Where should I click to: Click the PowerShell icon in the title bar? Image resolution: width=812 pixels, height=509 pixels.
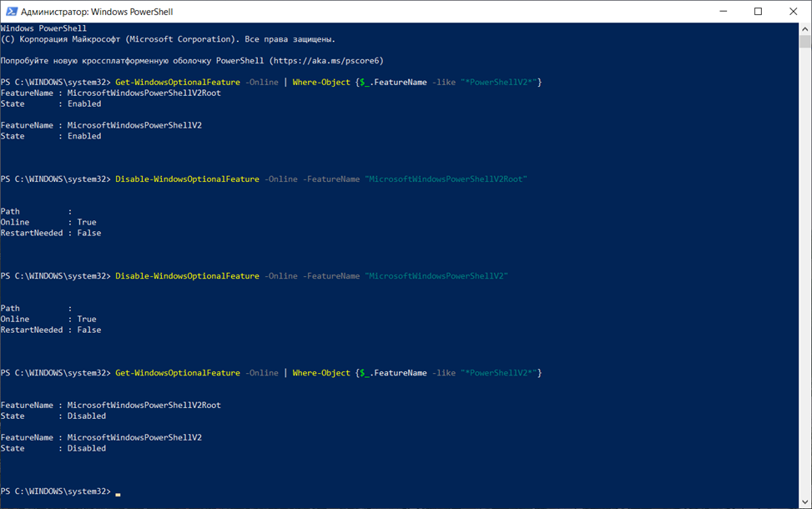coord(10,12)
